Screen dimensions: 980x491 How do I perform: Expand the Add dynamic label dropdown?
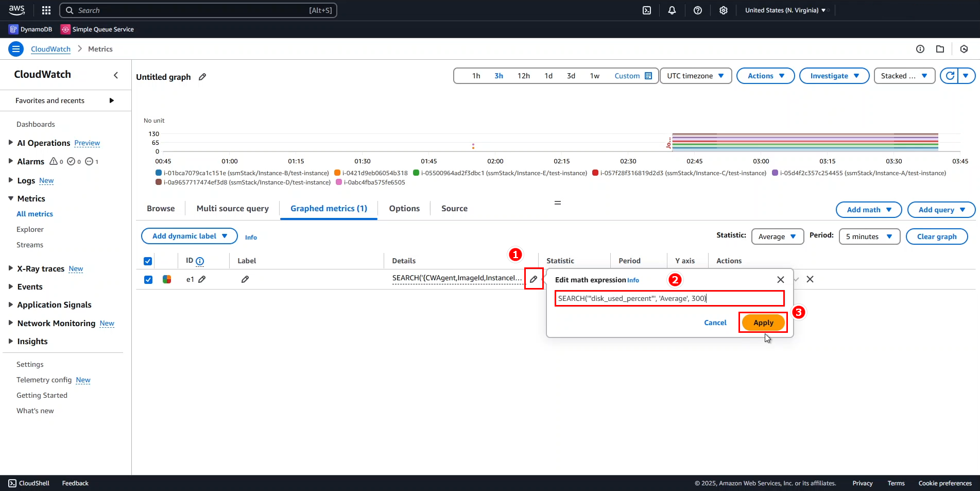coord(189,236)
